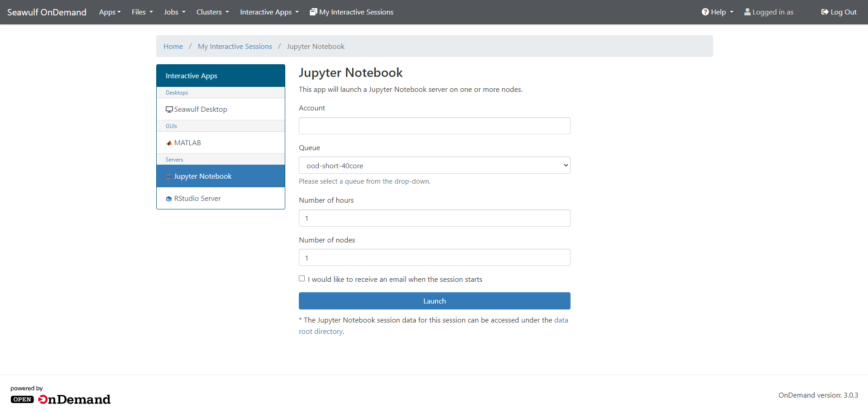Expand the Jobs menu

[x=175, y=12]
